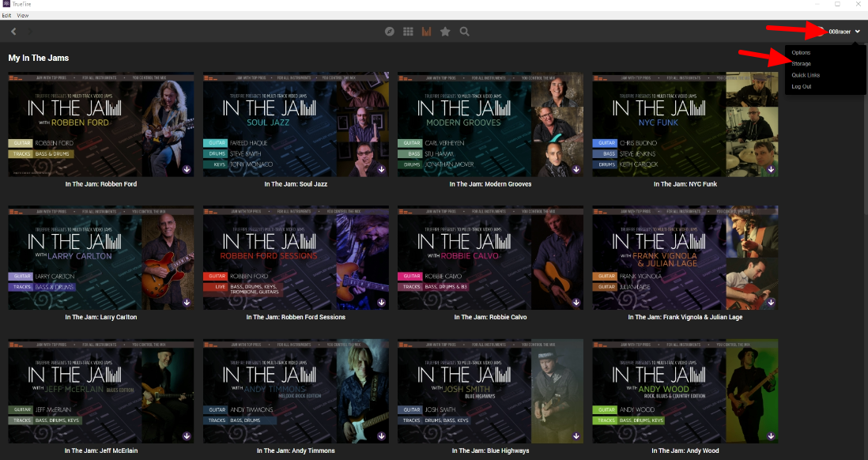
Task: Click the magnifying glass search icon
Action: [465, 32]
